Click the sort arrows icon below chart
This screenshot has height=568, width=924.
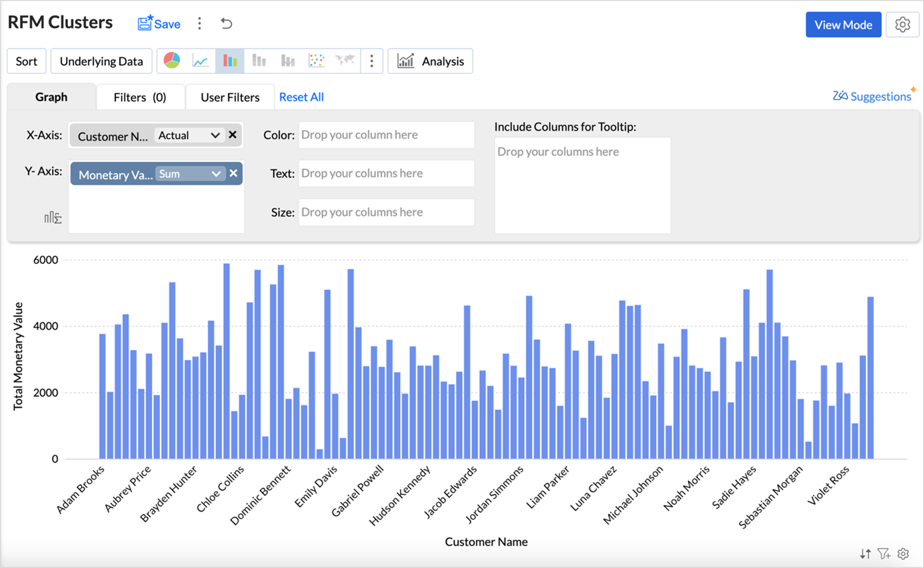(865, 553)
